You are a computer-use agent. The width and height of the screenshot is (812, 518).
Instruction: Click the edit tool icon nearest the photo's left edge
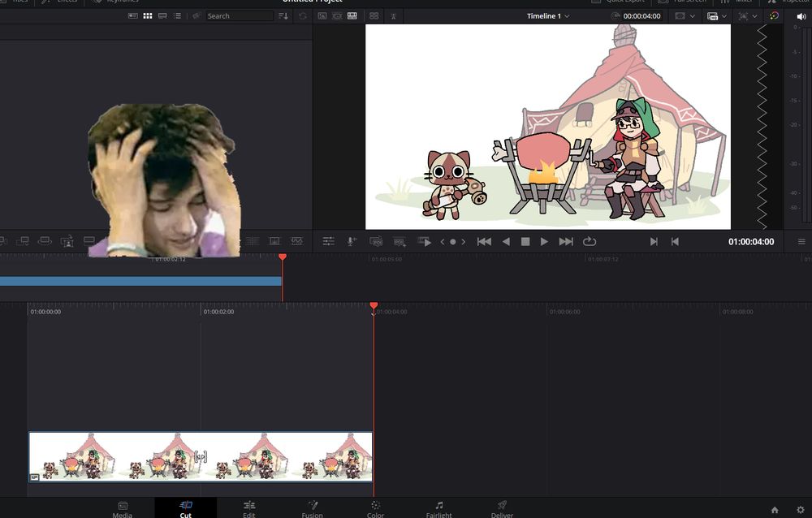tap(89, 240)
